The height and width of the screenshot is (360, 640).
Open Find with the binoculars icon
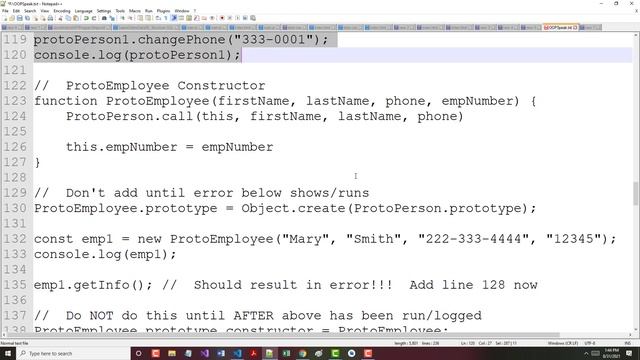click(104, 18)
